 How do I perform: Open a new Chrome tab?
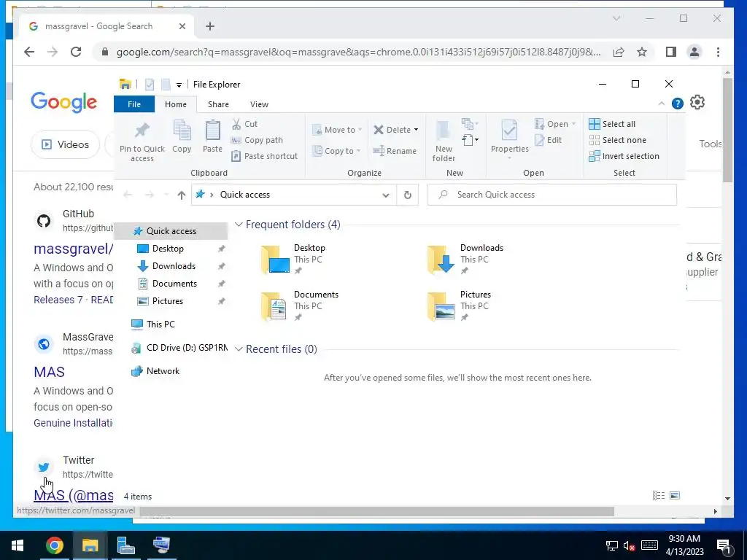pyautogui.click(x=210, y=26)
